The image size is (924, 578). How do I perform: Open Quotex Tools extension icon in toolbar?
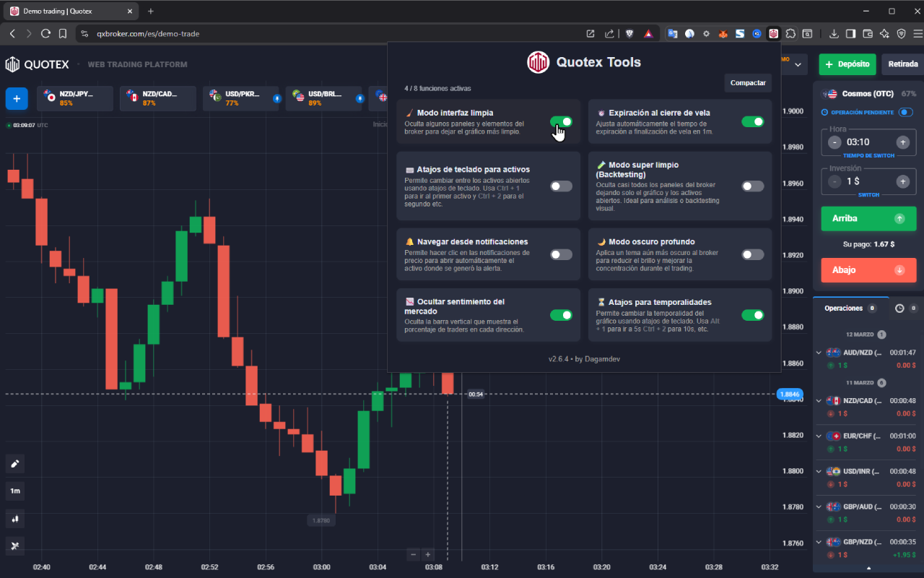(x=773, y=33)
